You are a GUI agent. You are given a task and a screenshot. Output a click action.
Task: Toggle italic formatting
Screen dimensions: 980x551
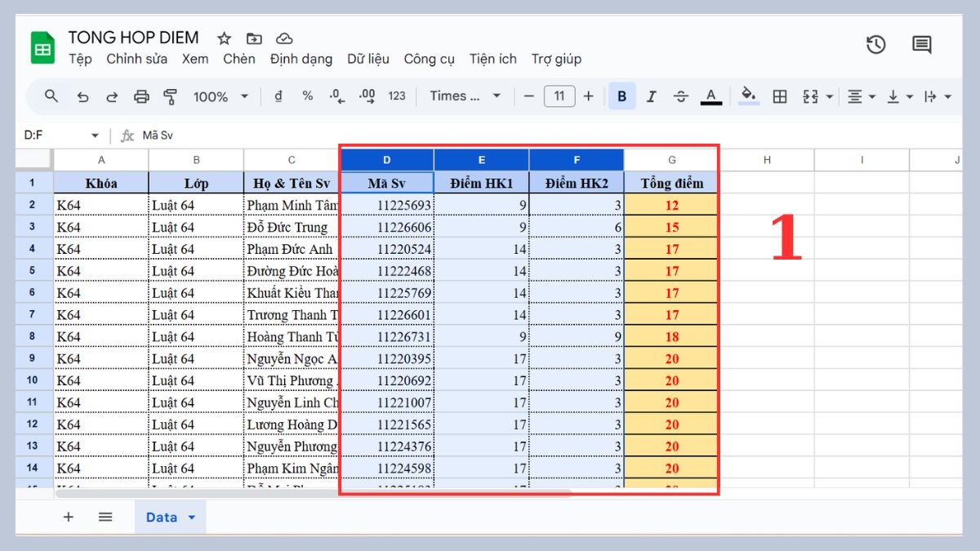click(651, 96)
